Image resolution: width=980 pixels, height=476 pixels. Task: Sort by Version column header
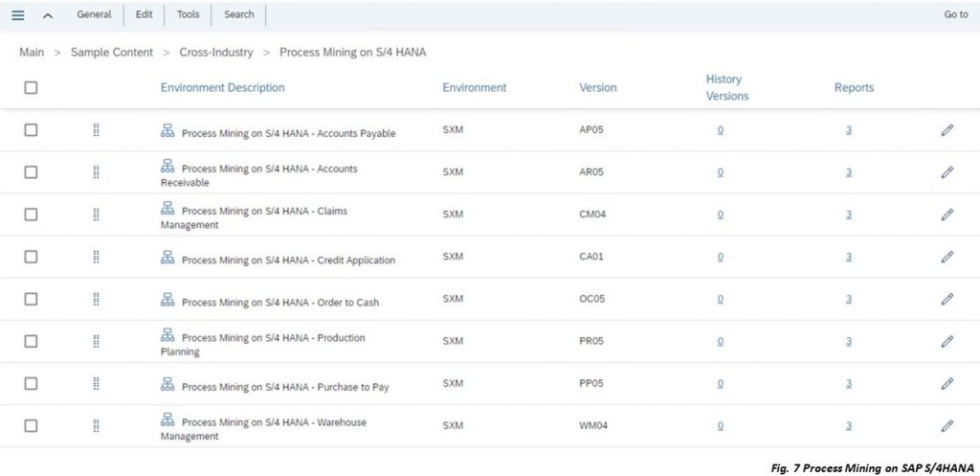tap(597, 87)
